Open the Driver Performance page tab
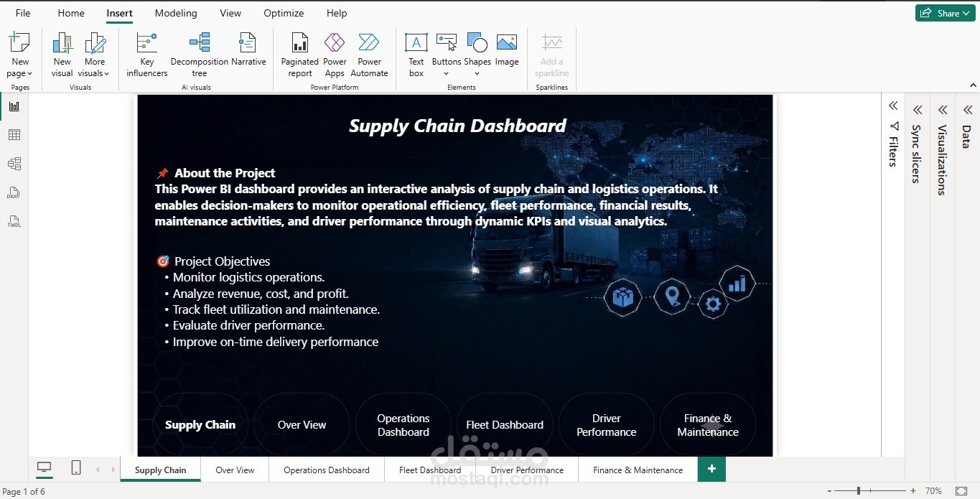980x499 pixels. (527, 470)
